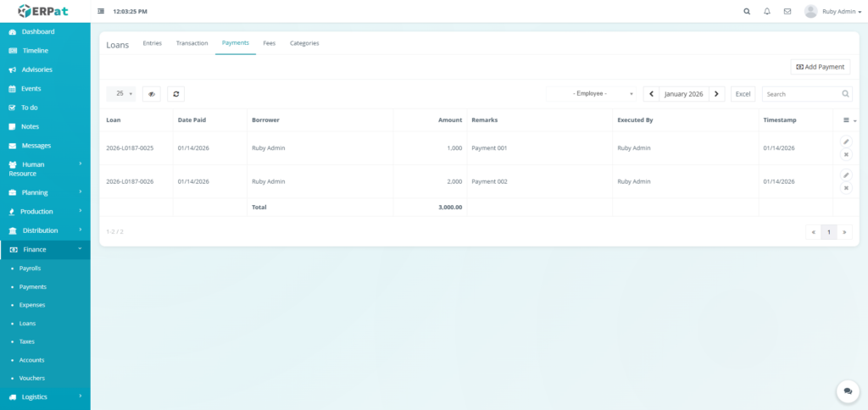The width and height of the screenshot is (868, 410).
Task: Click the Add Payment button
Action: pos(821,67)
